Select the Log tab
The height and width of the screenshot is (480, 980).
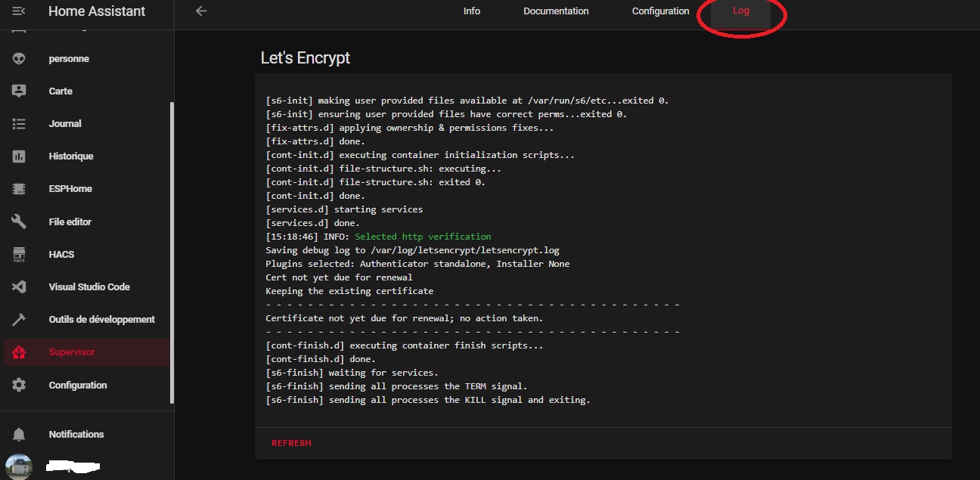(x=741, y=11)
